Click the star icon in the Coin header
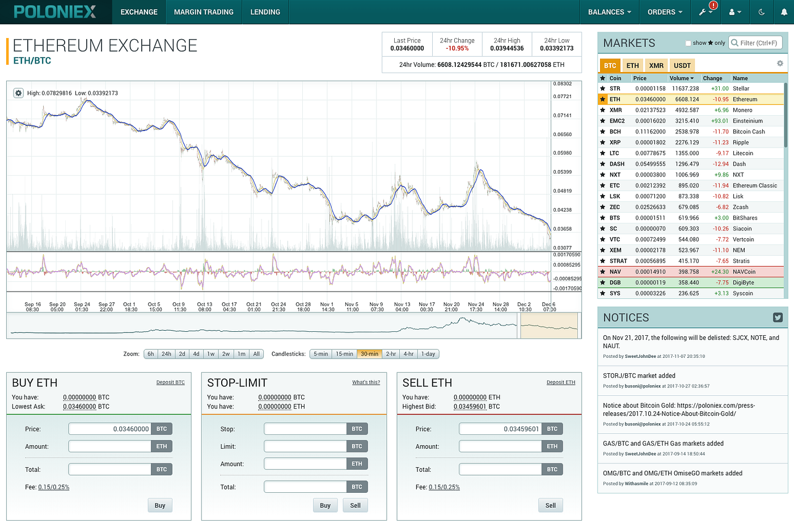The width and height of the screenshot is (794, 532). [x=602, y=78]
